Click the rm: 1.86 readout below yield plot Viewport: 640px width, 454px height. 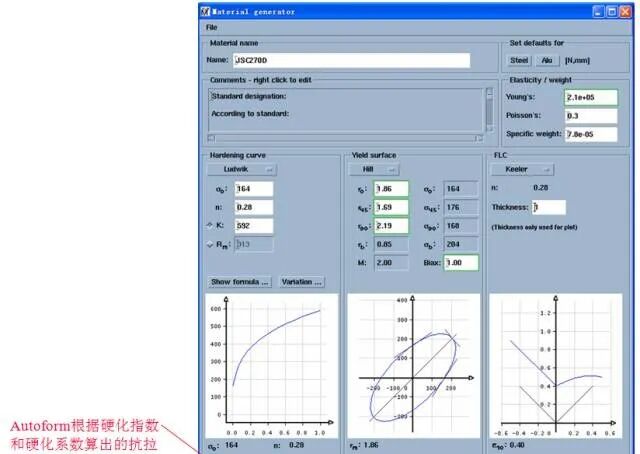pos(364,445)
